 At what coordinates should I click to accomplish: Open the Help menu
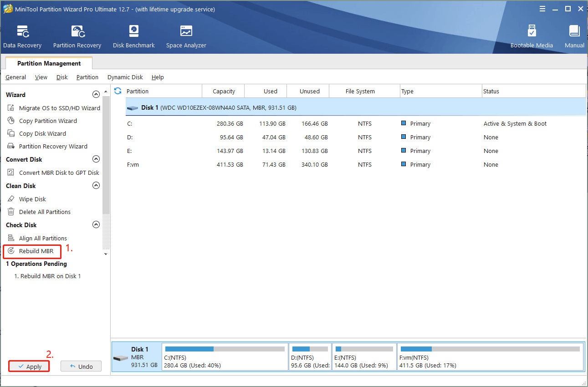pos(158,77)
